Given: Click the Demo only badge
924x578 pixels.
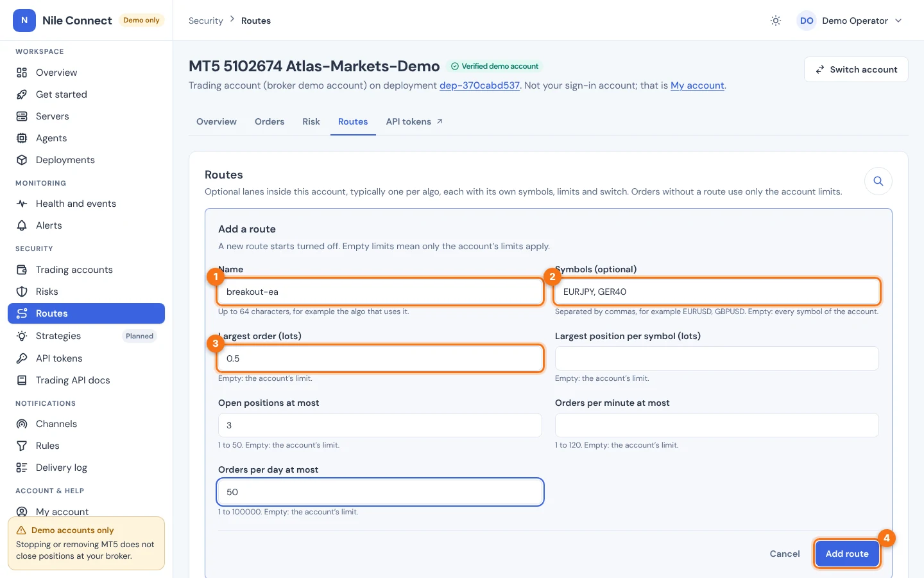Looking at the screenshot, I should 141,21.
